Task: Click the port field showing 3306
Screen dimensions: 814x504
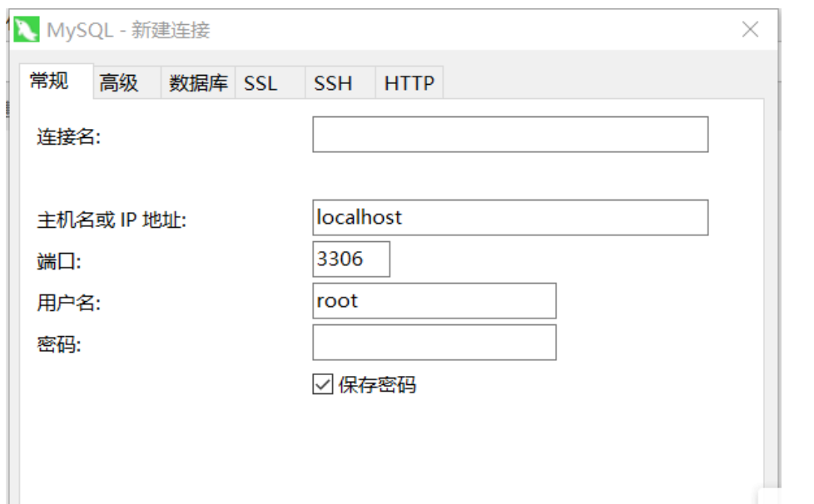Action: tap(350, 259)
